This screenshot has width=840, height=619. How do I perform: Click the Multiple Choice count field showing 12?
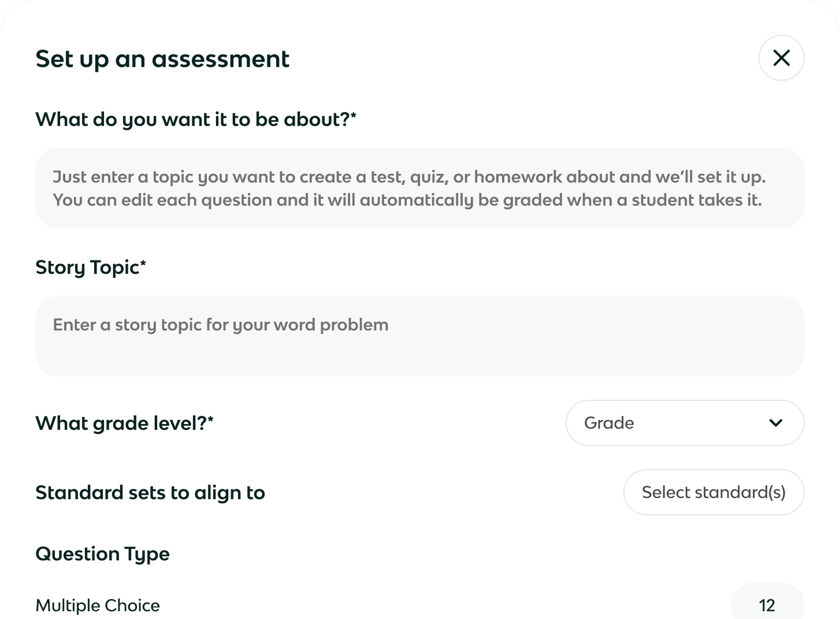(767, 605)
